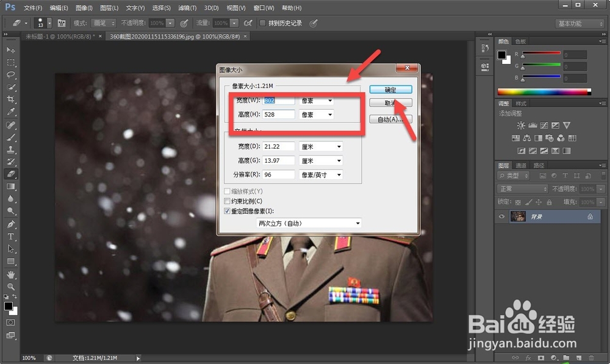Click the 自动(A) button
The width and height of the screenshot is (610, 364).
[x=390, y=119]
